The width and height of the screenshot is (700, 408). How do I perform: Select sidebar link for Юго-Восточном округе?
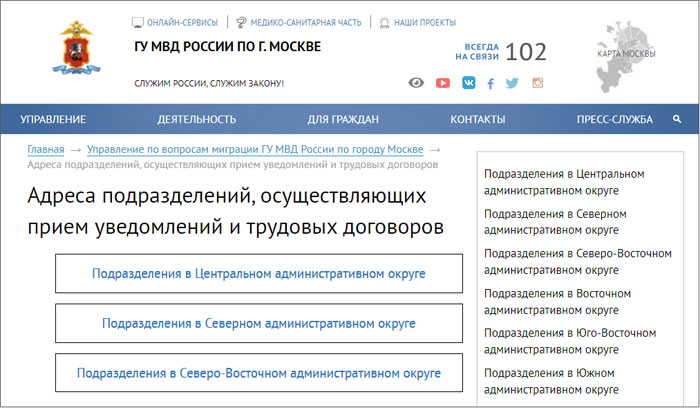pos(570,341)
